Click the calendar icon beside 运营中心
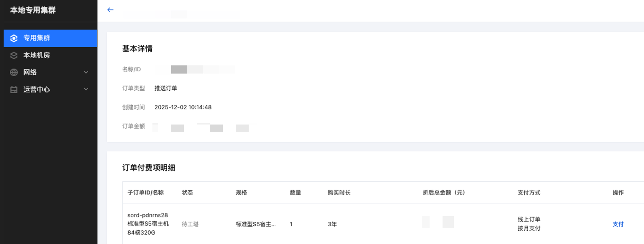This screenshot has height=244, width=644. [14, 90]
